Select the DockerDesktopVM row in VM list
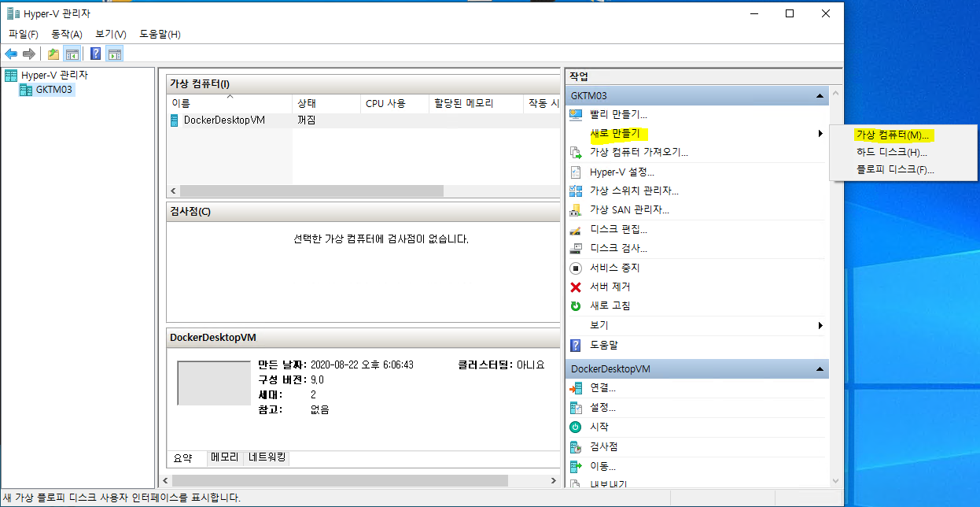980x507 pixels. pyautogui.click(x=363, y=120)
